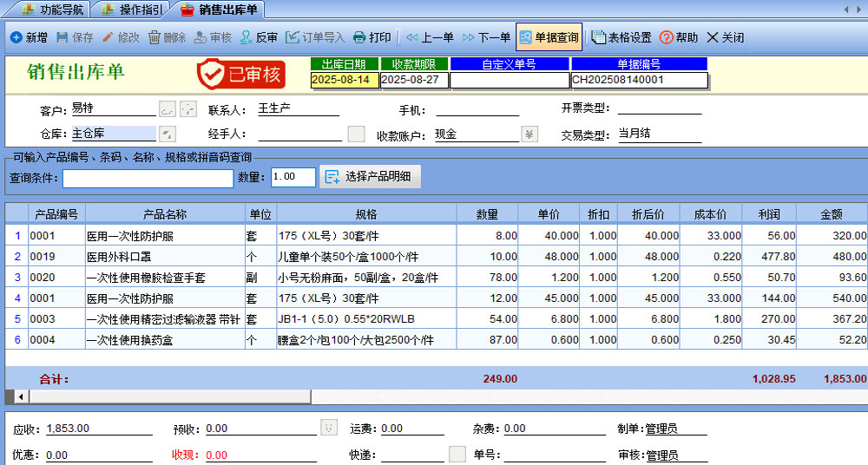This screenshot has width=868, height=465.
Task: Click the horizontal scrollbar left arrow
Action: [21, 396]
